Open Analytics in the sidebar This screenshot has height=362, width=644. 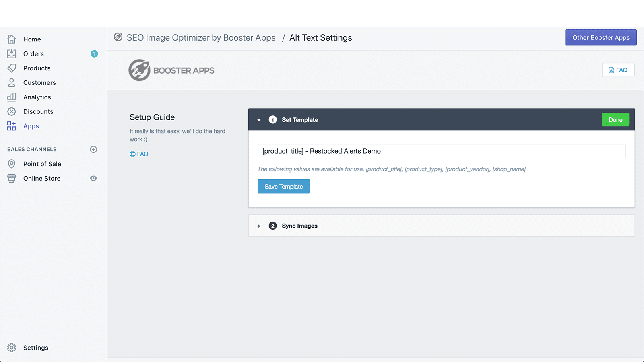[x=37, y=97]
